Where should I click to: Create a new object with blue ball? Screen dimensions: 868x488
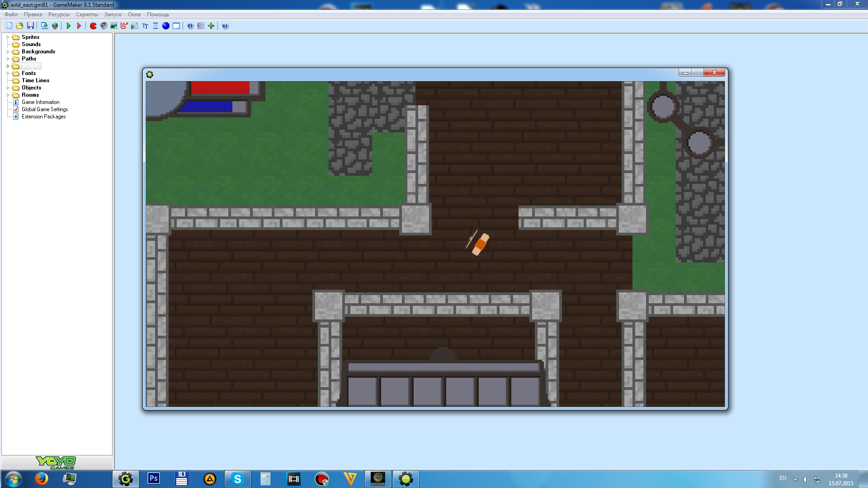point(166,26)
